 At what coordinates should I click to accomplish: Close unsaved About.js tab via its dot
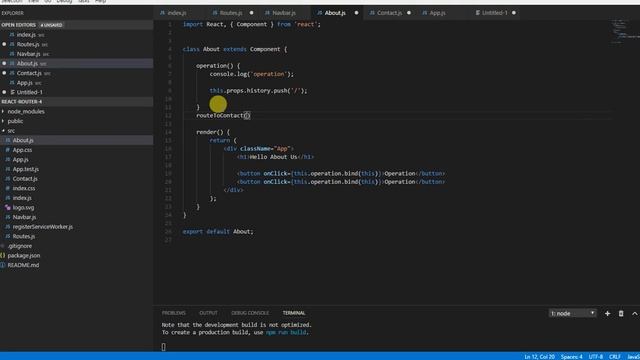(356, 13)
